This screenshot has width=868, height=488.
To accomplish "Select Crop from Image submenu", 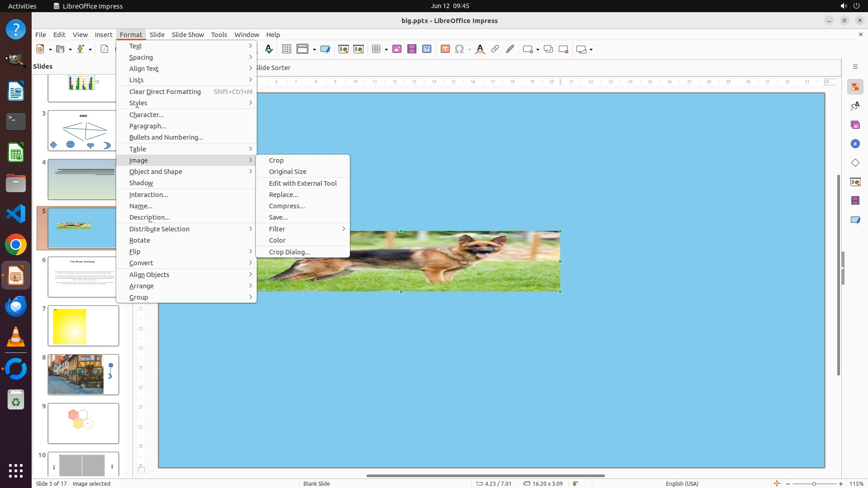I will coord(276,160).
